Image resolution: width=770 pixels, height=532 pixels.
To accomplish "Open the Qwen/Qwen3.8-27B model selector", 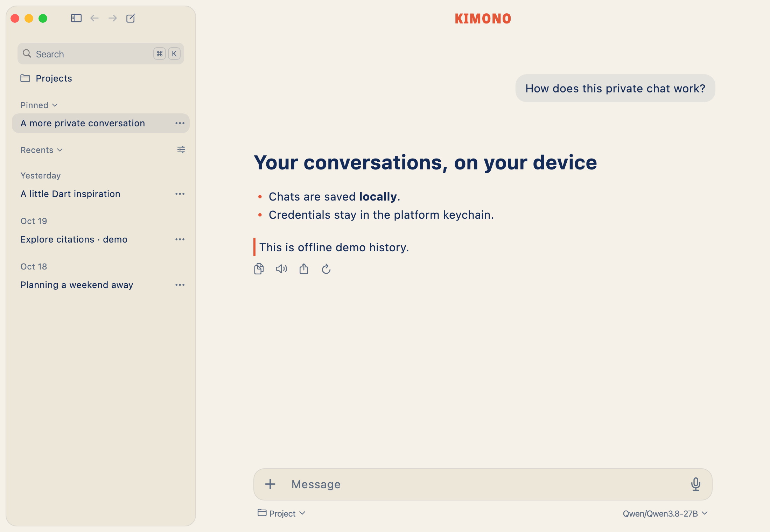I will (x=665, y=513).
